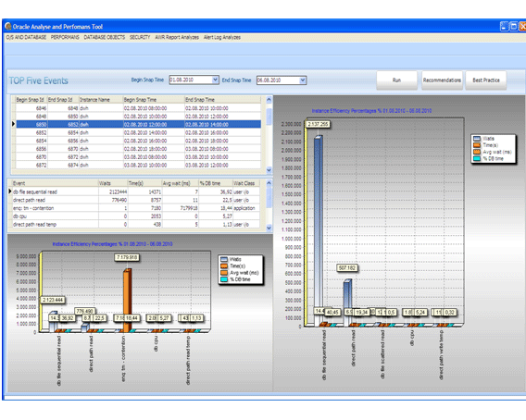Viewport: 526px width, 420px height.
Task: Click % DB time swatch in right legend
Action: tap(477, 158)
